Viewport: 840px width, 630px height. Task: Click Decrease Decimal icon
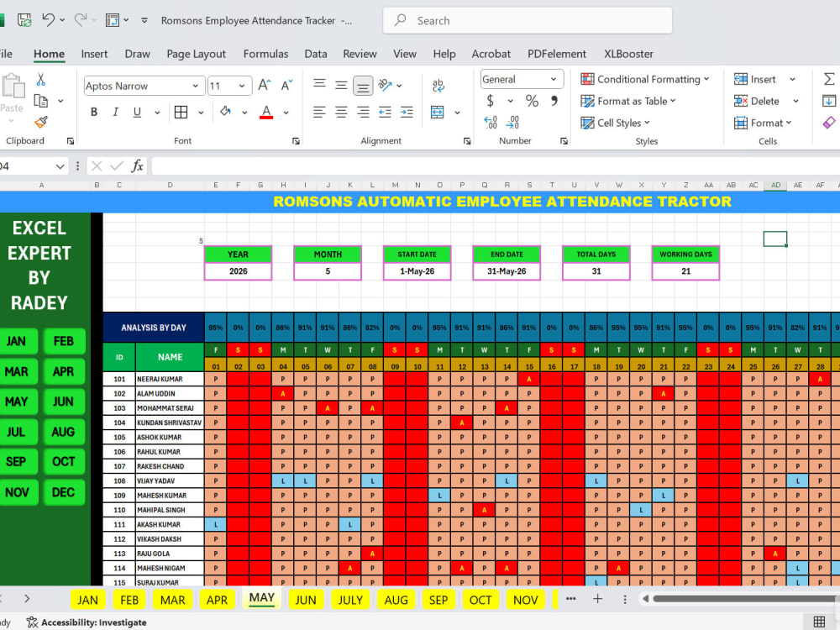(x=512, y=123)
